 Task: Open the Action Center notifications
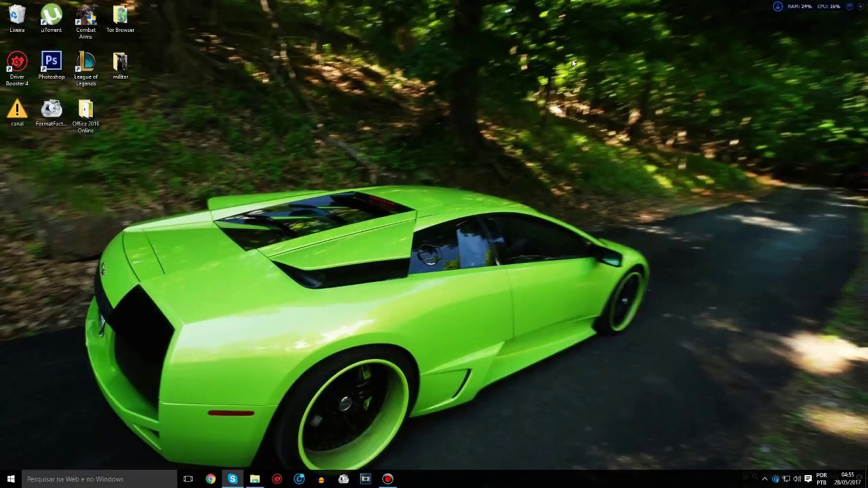tap(808, 479)
